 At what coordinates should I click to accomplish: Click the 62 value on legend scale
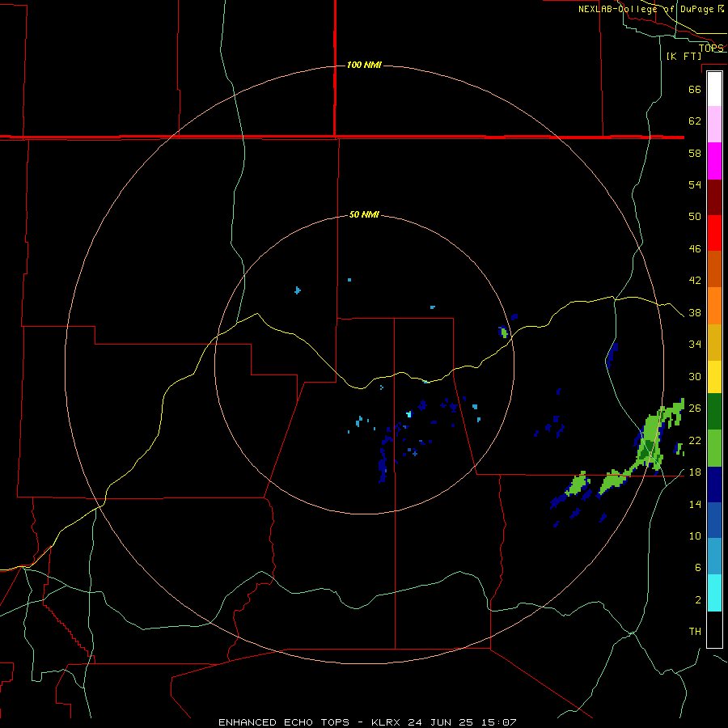[x=695, y=121]
